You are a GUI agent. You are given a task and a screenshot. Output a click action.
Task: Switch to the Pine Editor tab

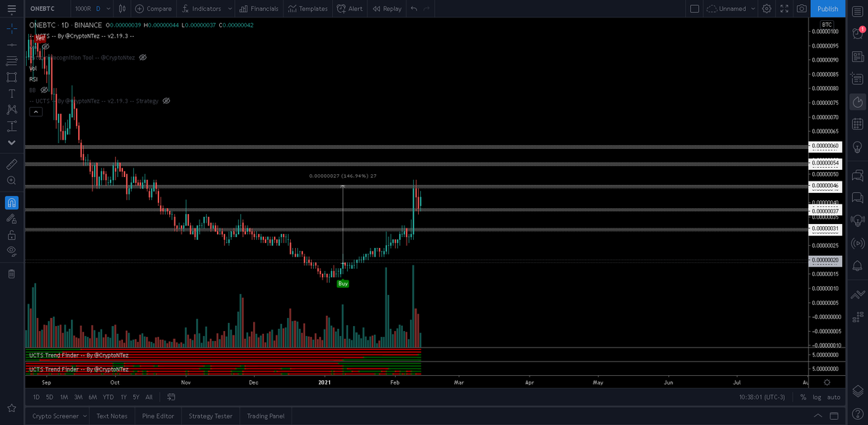coord(158,416)
